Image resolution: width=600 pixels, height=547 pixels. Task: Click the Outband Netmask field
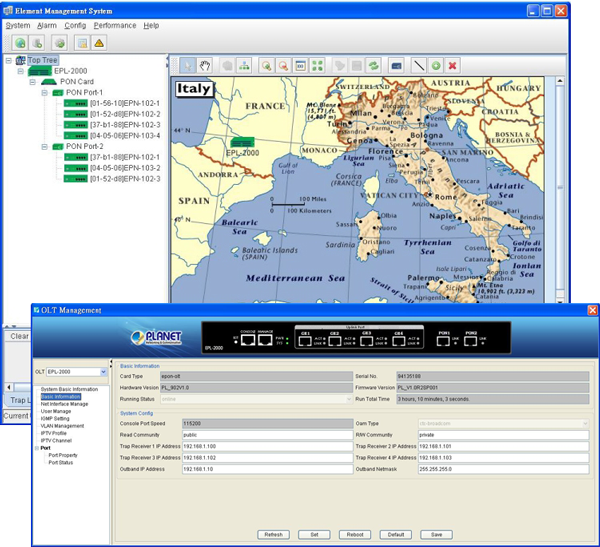pyautogui.click(x=504, y=469)
